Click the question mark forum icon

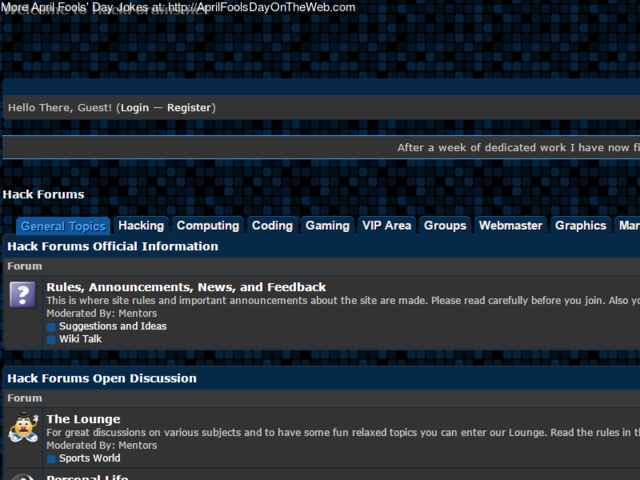[x=22, y=294]
